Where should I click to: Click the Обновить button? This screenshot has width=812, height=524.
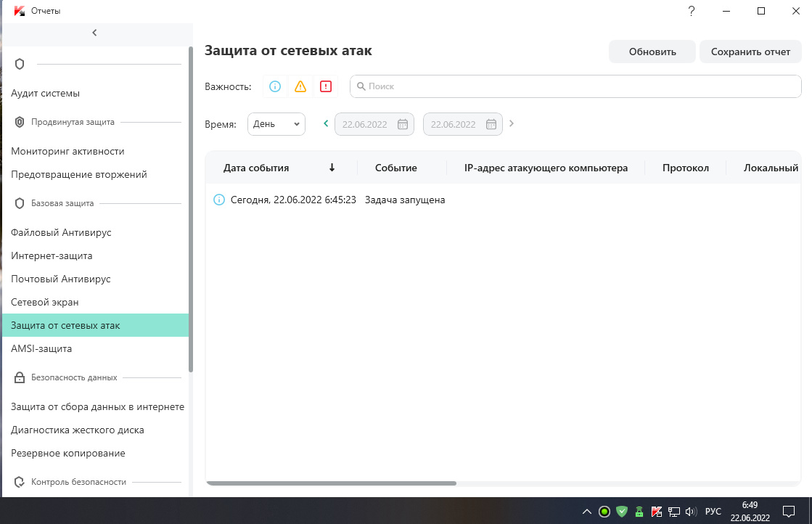click(x=652, y=52)
